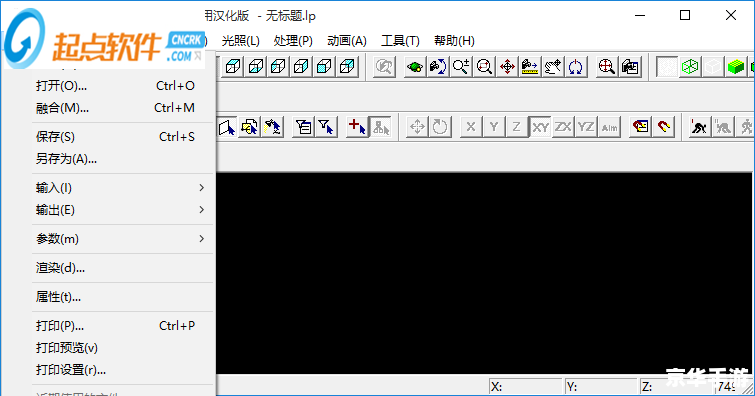This screenshot has height=396, width=755.
Task: Choose 保存(S) menu entry
Action: [x=122, y=137]
